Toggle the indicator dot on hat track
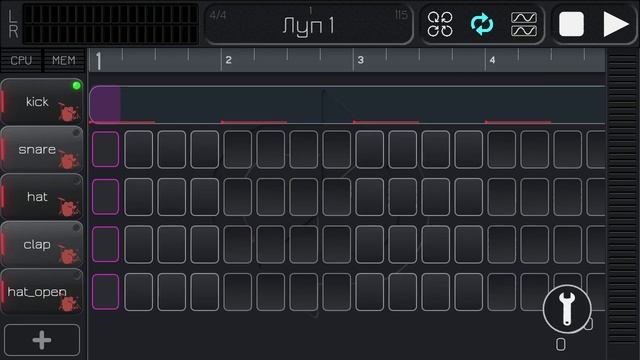This screenshot has width=640, height=360. pos(76,180)
